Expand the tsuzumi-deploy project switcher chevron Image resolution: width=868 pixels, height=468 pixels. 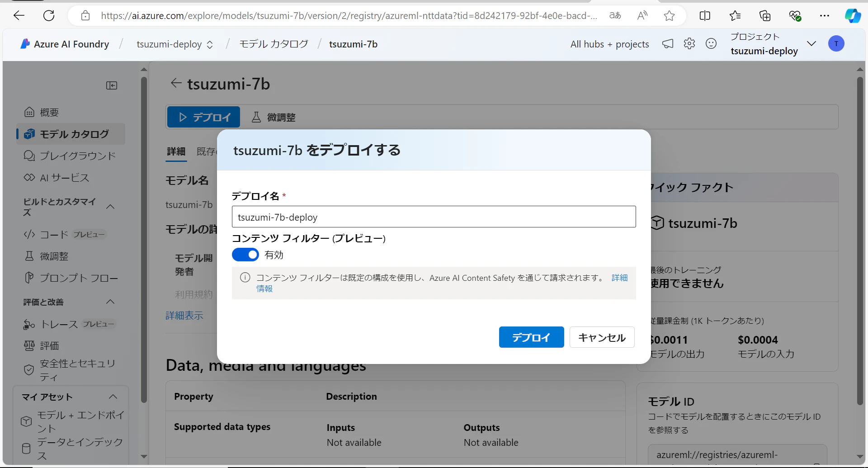coord(811,43)
